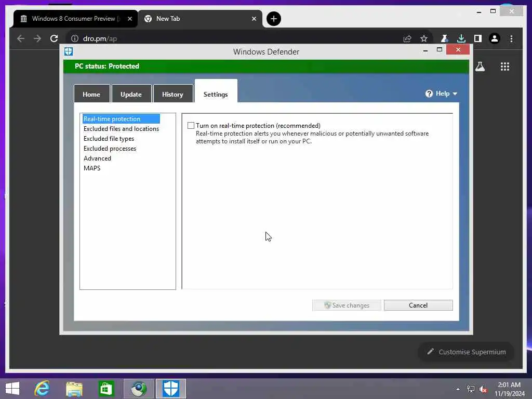This screenshot has height=399, width=532.
Task: Open a new browser tab with plus icon
Action: pos(273,19)
